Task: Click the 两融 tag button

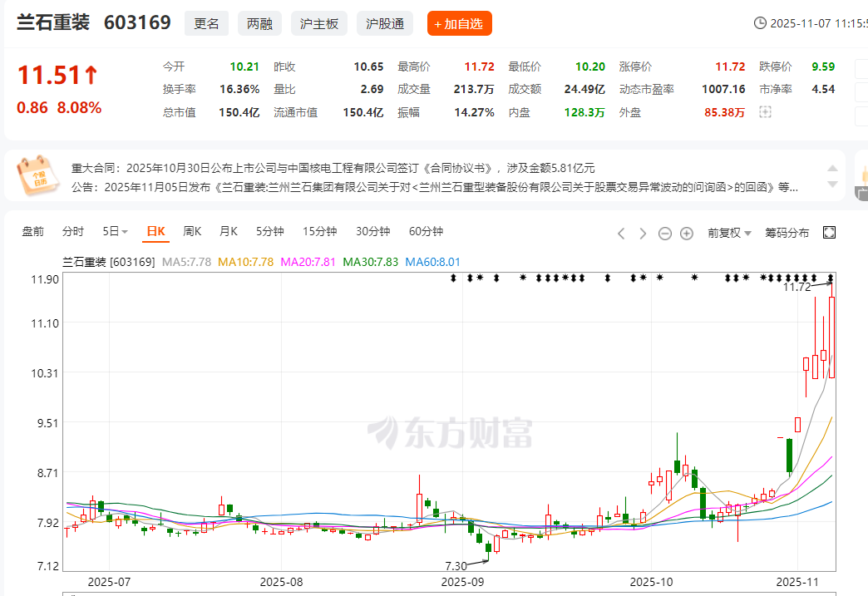Action: coord(259,24)
